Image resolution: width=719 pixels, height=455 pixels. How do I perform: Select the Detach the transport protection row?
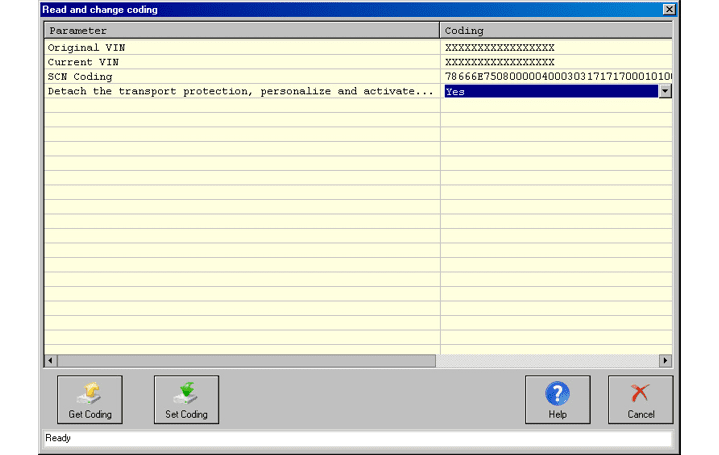241,91
